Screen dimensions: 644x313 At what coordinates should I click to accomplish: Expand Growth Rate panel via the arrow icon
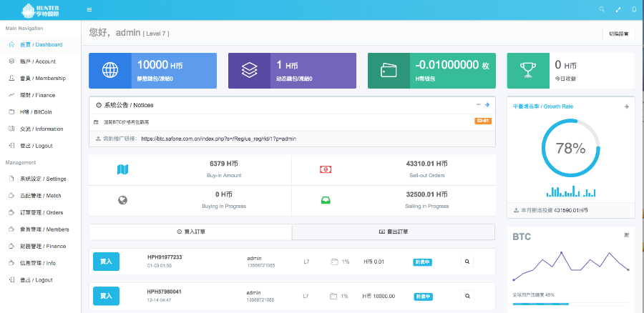click(626, 106)
